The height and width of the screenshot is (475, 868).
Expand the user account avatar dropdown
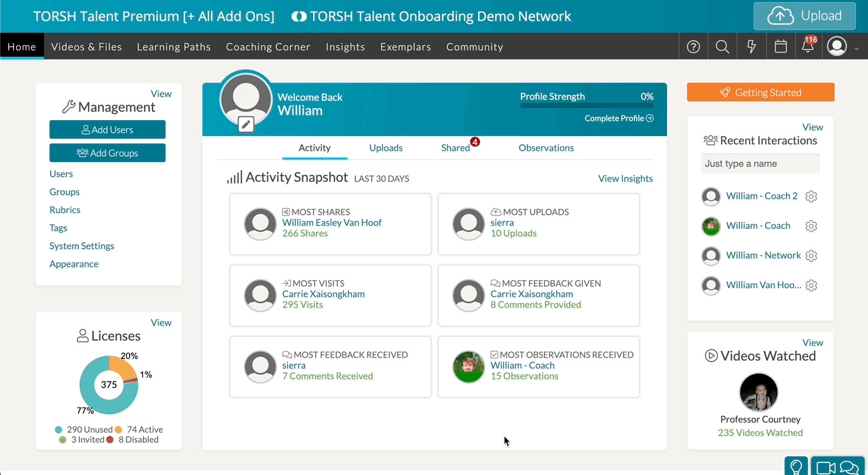pyautogui.click(x=842, y=47)
